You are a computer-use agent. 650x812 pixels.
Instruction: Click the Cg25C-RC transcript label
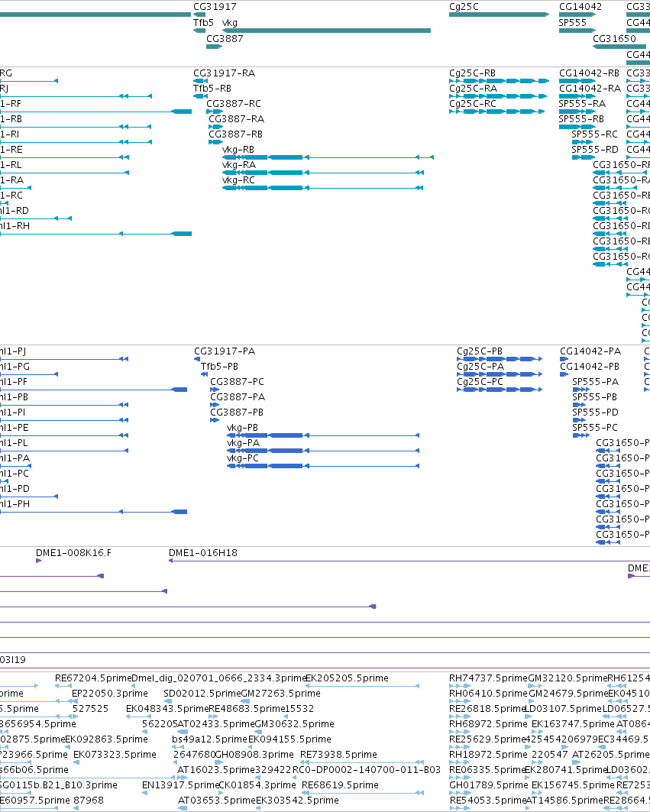[x=473, y=104]
